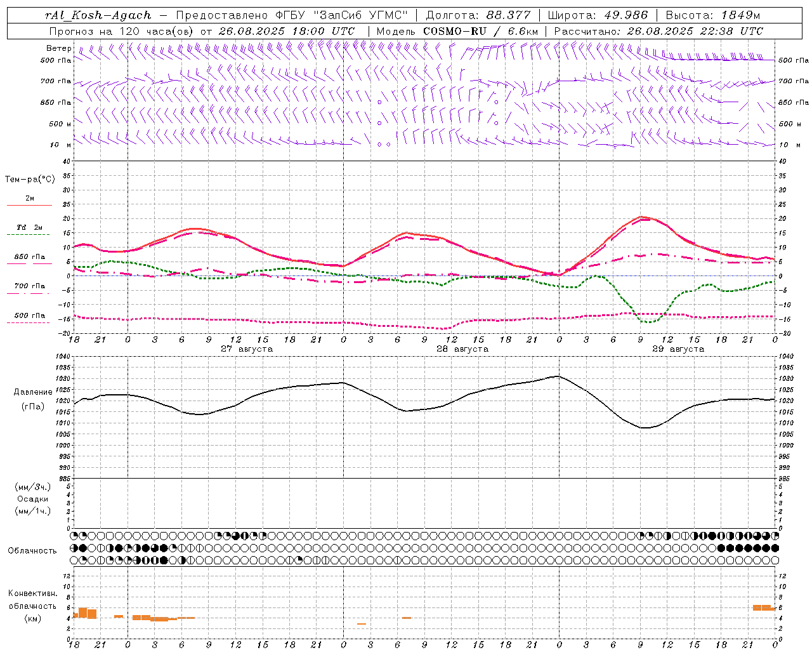
Task: Click the green dew point curve minimum on 29 августа
Action: [650, 322]
